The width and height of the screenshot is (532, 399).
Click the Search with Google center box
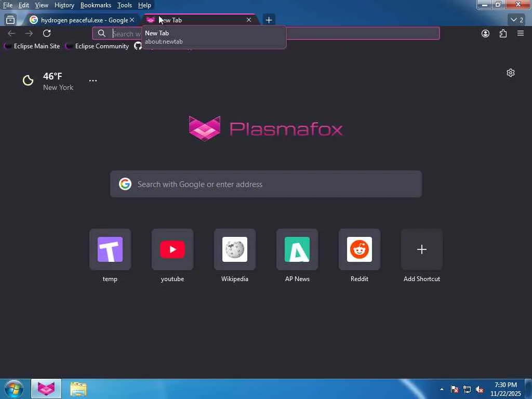click(x=266, y=184)
